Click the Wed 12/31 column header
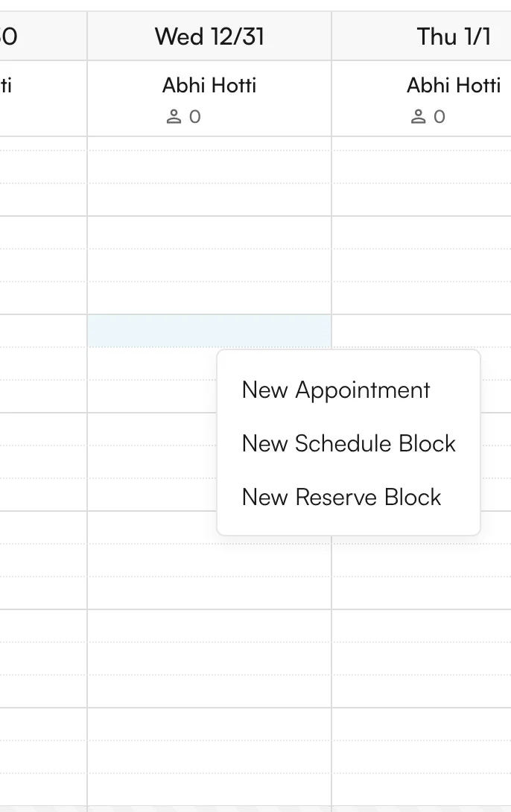The width and height of the screenshot is (511, 812). 209,36
